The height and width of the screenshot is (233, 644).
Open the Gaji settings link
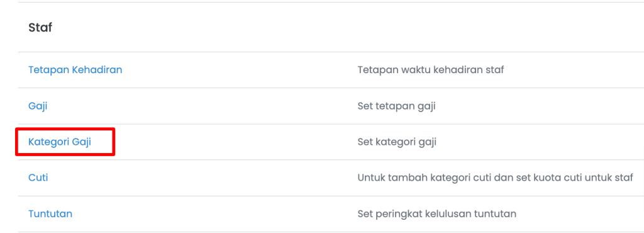(x=38, y=106)
